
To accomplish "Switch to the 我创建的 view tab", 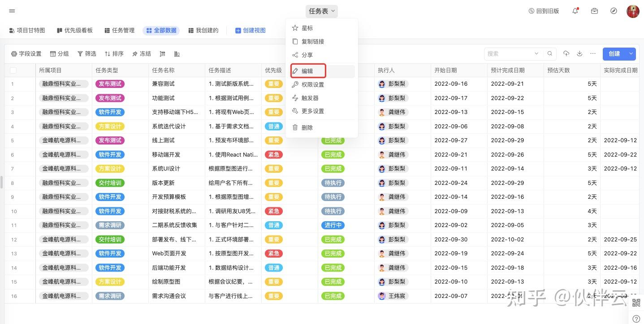I will click(x=203, y=31).
